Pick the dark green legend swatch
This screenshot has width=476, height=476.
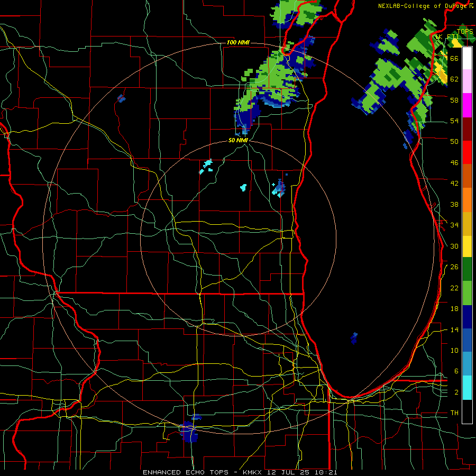coord(467,269)
